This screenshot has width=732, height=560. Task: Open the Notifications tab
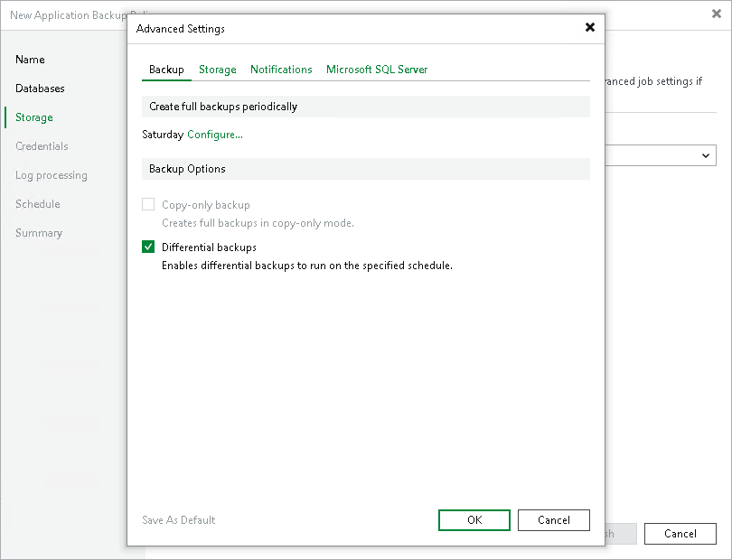pos(281,69)
